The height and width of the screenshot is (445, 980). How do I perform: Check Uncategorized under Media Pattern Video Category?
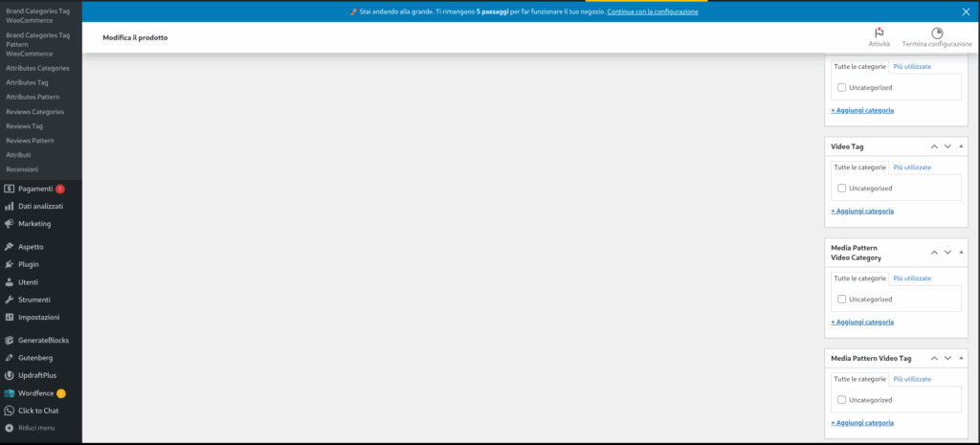(x=841, y=300)
